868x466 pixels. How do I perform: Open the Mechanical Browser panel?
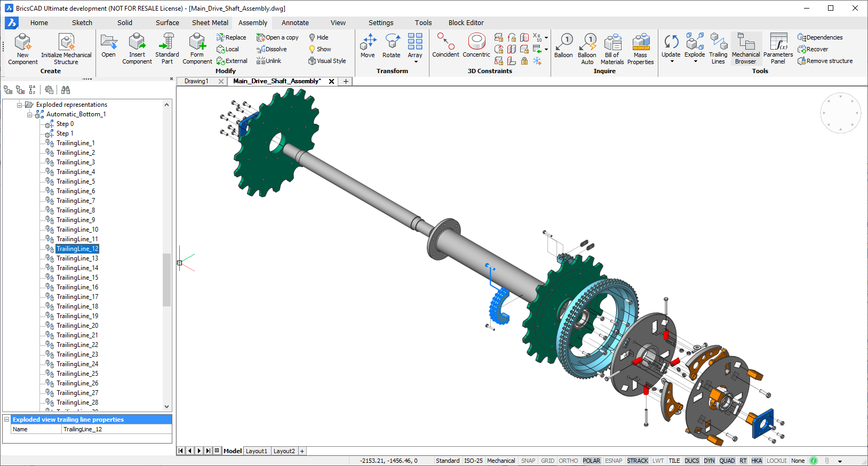(746, 43)
